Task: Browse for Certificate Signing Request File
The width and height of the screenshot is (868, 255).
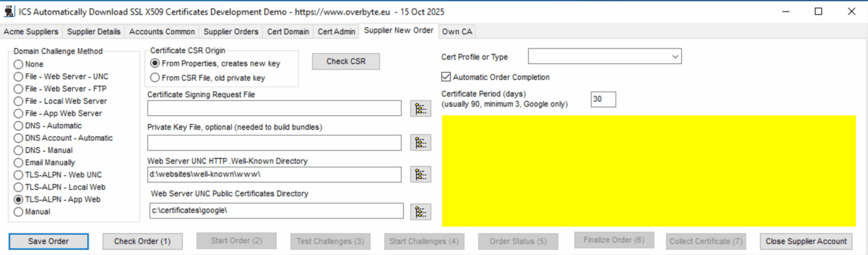Action: click(x=420, y=108)
